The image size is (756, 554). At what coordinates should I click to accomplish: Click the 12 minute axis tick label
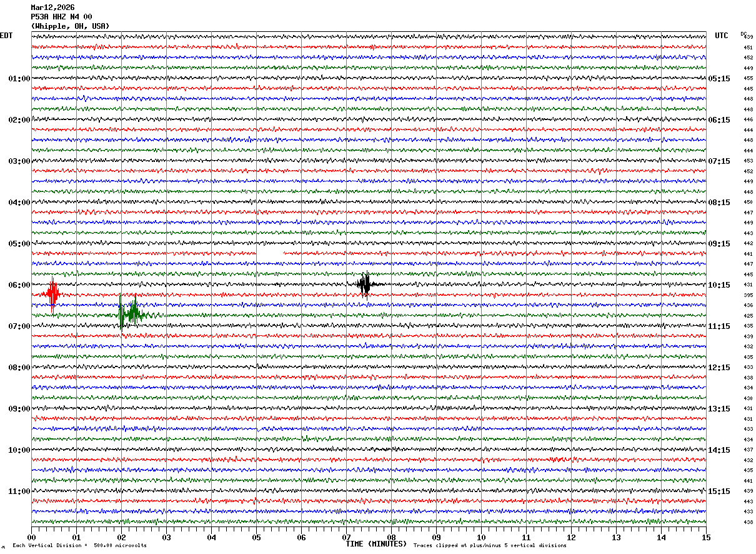point(571,537)
